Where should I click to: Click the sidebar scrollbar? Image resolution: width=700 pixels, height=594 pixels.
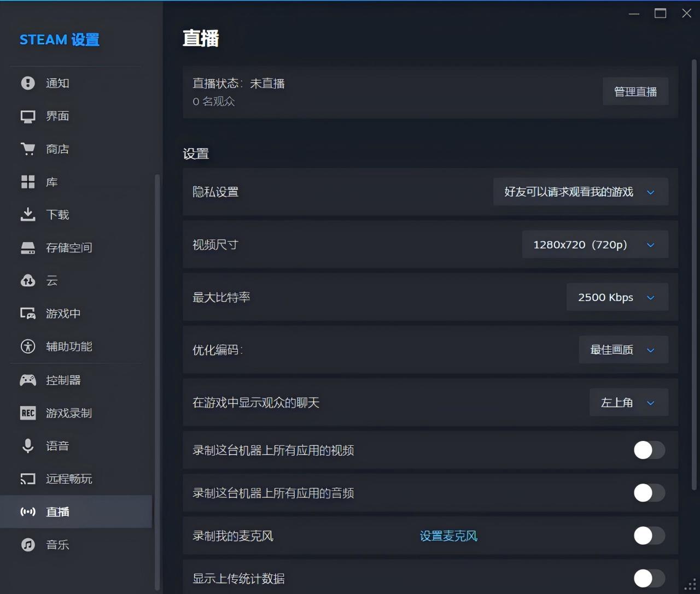(x=157, y=383)
